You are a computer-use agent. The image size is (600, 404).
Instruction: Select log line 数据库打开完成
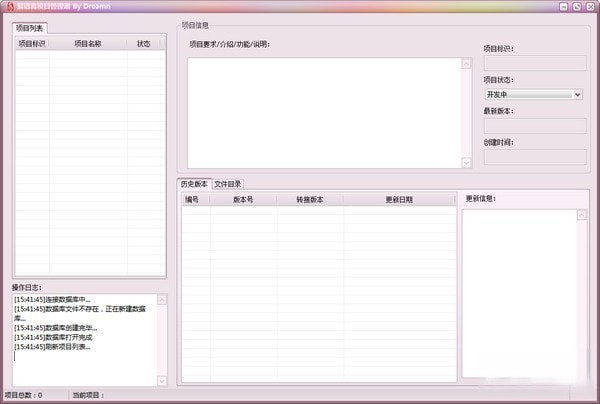[x=53, y=337]
